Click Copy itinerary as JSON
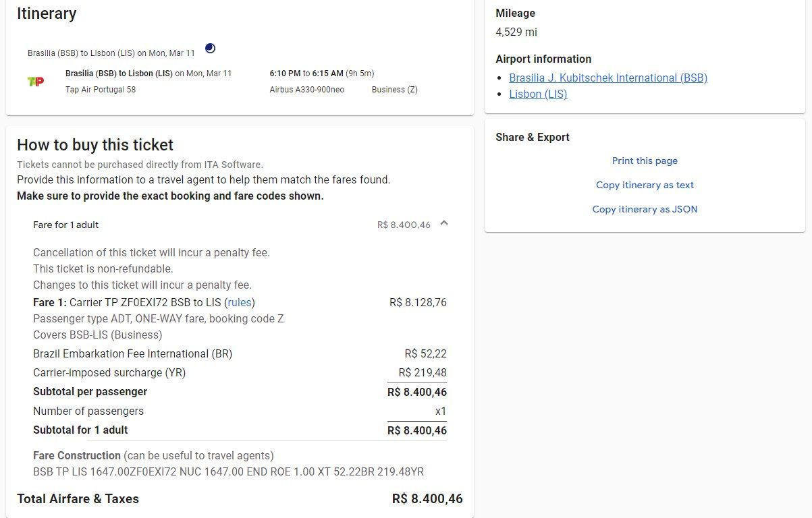The height and width of the screenshot is (518, 812). click(x=645, y=209)
